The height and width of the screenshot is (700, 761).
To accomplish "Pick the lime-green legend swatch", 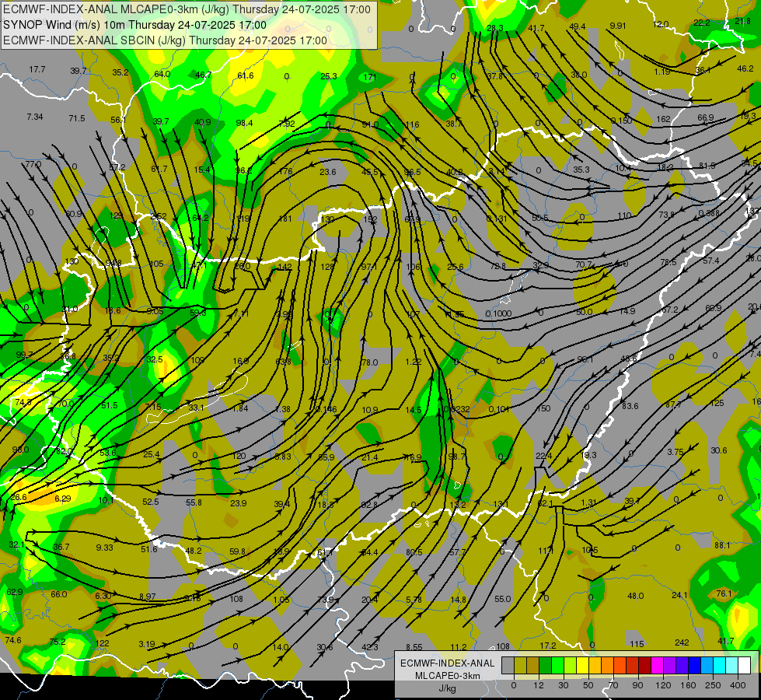I will 571,666.
